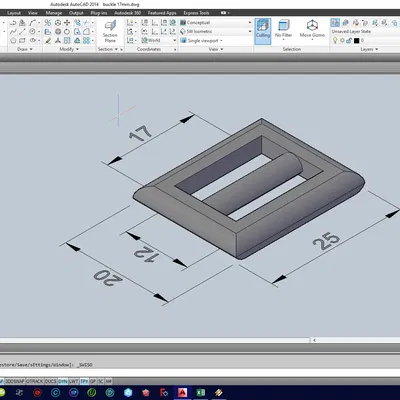Toggle DYN dynamic input mode
The width and height of the screenshot is (400, 400).
click(63, 381)
